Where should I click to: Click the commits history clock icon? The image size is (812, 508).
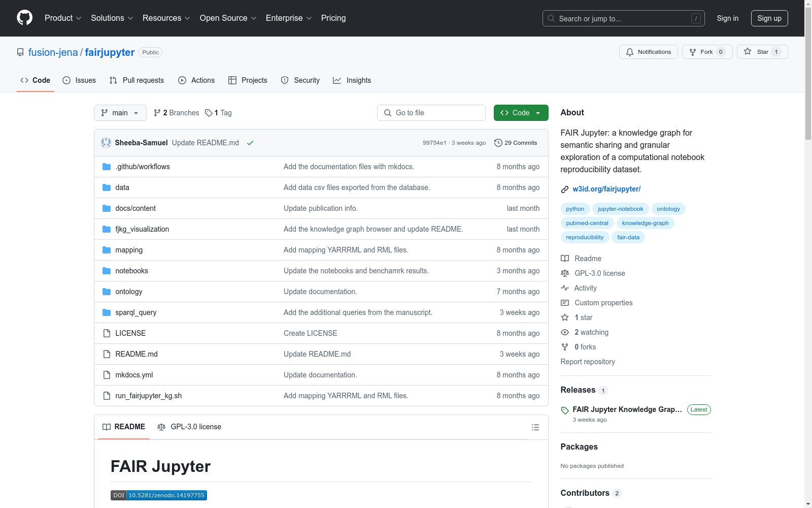coord(498,143)
